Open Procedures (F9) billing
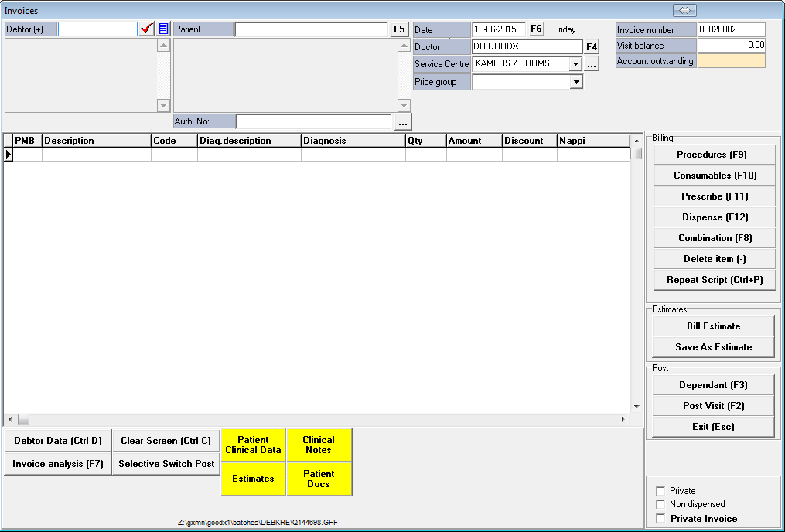Screen dimensions: 785x532 [712, 155]
